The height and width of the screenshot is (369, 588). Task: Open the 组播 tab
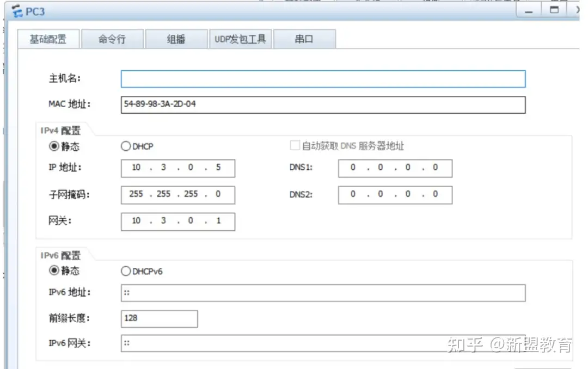click(176, 39)
